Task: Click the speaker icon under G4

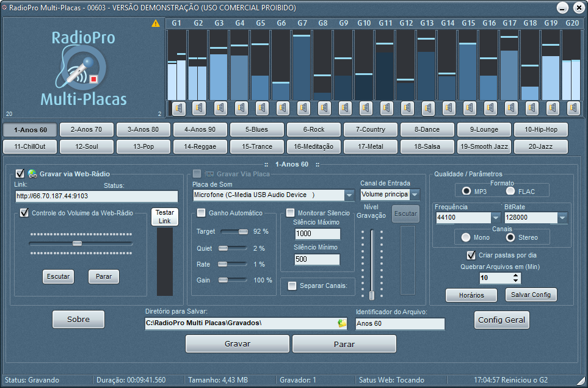Action: [241, 108]
